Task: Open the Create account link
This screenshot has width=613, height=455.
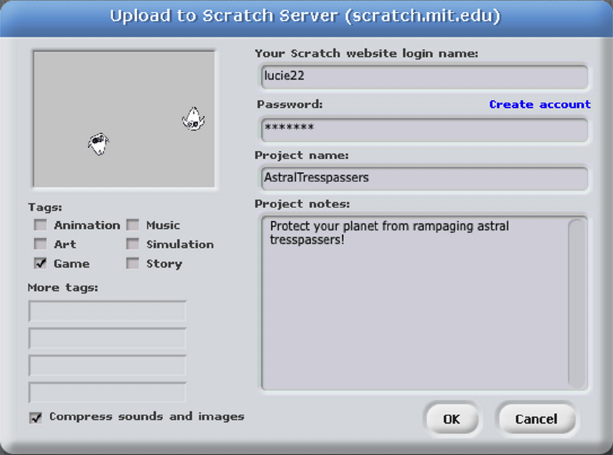Action: pyautogui.click(x=540, y=104)
